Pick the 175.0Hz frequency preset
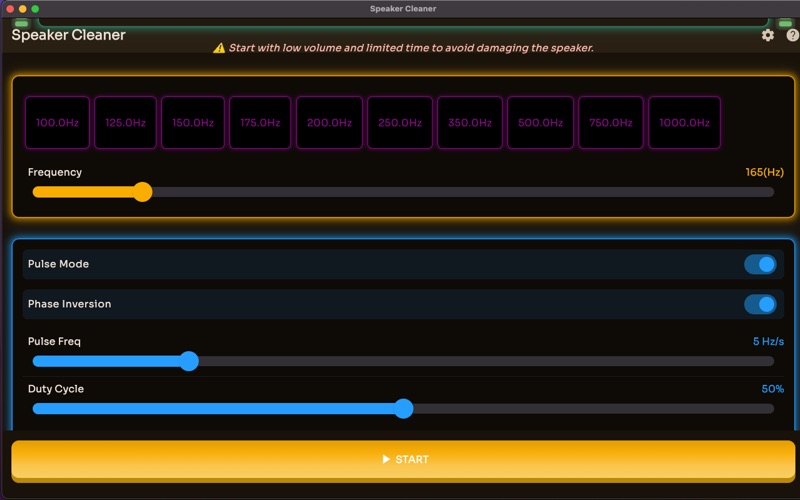 [x=260, y=123]
